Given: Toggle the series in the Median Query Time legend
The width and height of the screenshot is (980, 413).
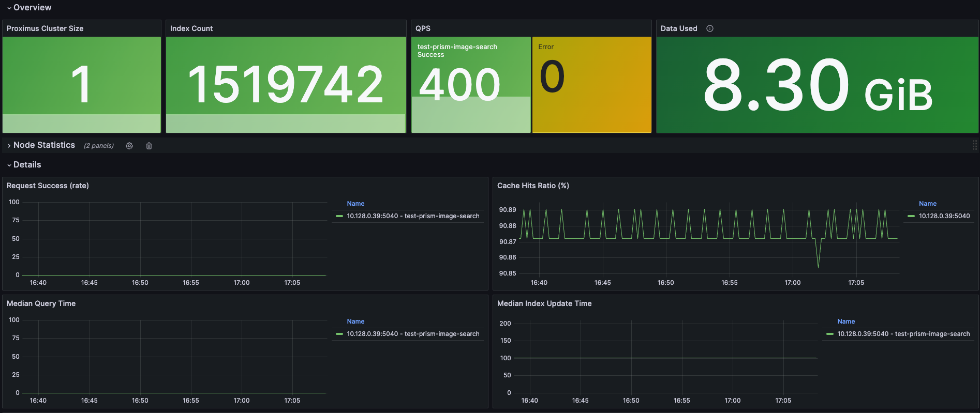Looking at the screenshot, I should coord(413,334).
